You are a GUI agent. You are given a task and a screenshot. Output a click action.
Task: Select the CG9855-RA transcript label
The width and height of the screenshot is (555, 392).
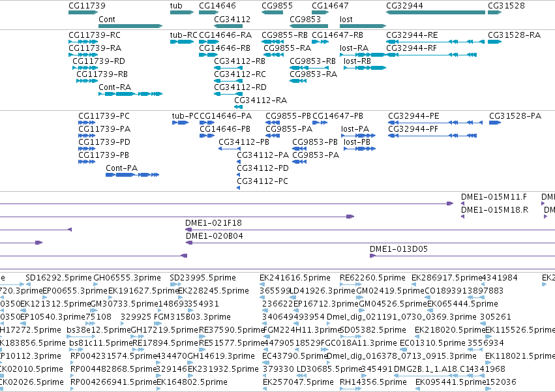(288, 48)
